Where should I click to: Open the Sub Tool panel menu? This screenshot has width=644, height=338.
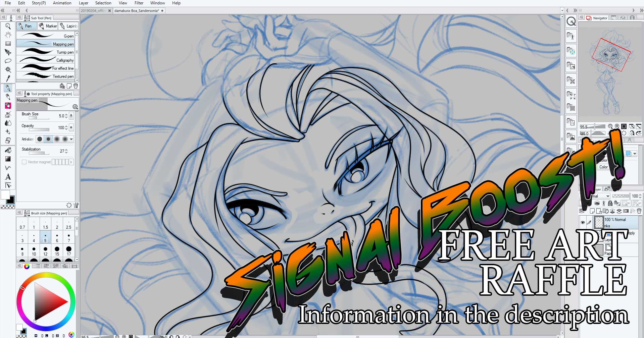click(x=19, y=18)
